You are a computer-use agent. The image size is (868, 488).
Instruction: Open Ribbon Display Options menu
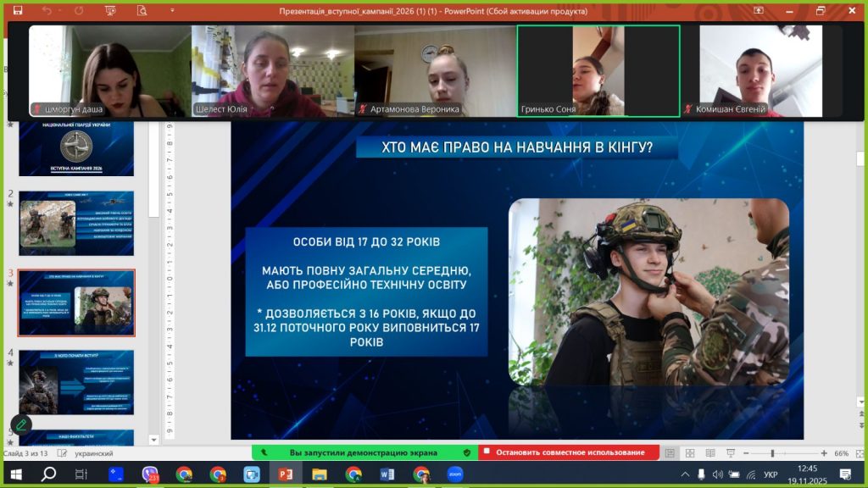(758, 11)
